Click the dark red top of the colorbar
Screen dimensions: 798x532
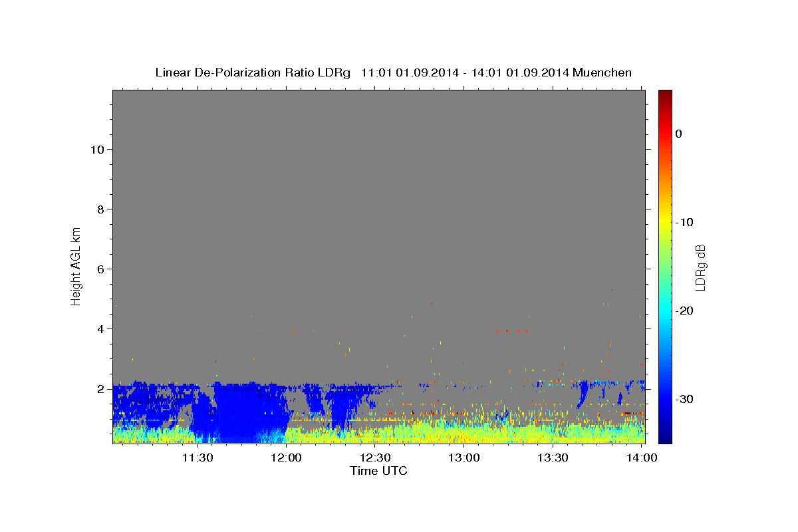click(665, 94)
